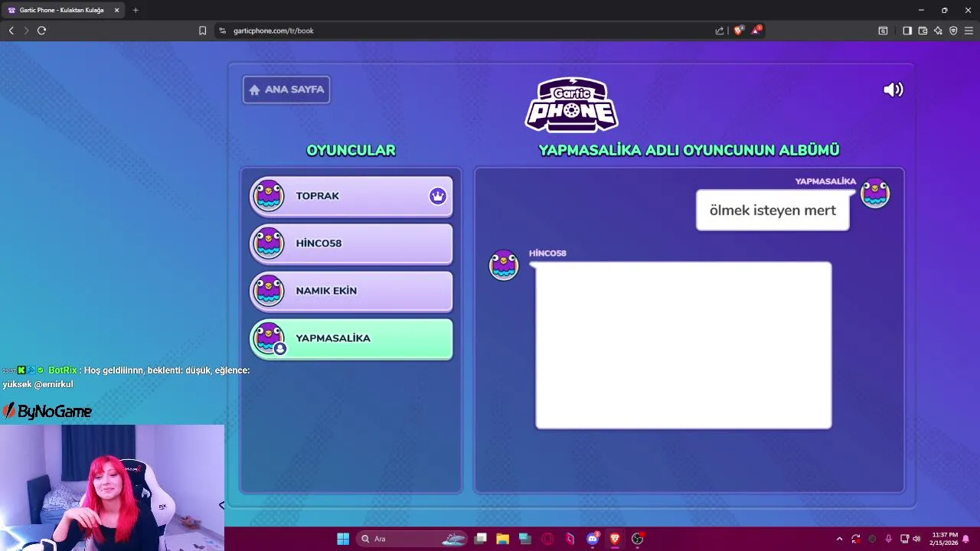Open the tab search icon in toolbar
The height and width of the screenshot is (551, 980).
point(883,31)
